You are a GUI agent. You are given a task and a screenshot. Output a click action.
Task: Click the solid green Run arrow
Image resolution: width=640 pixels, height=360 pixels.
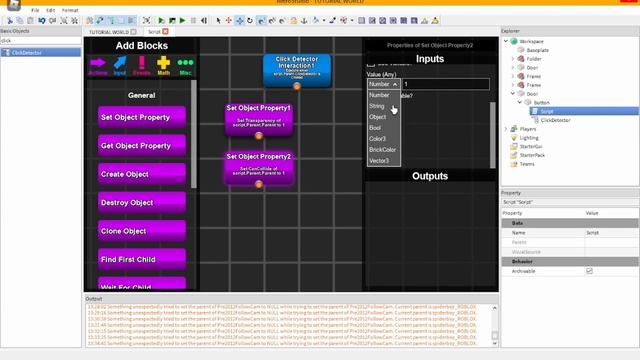182,20
